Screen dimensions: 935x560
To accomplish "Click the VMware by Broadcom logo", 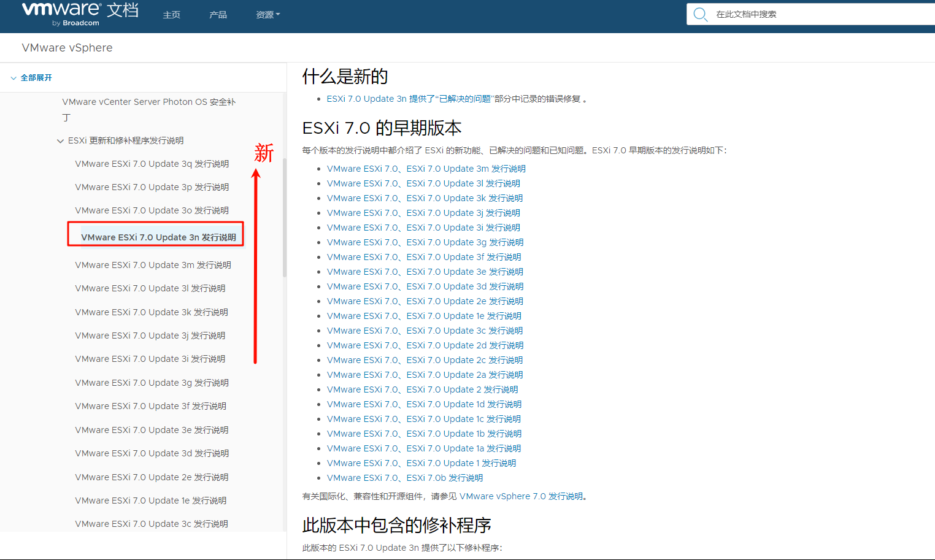I will click(x=61, y=13).
